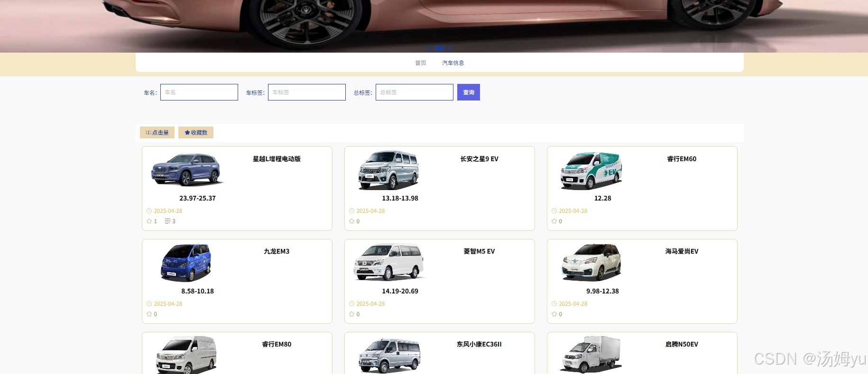Screen dimensions: 868x374
Task: Open the 菱智M5 EV title link
Action: (479, 251)
